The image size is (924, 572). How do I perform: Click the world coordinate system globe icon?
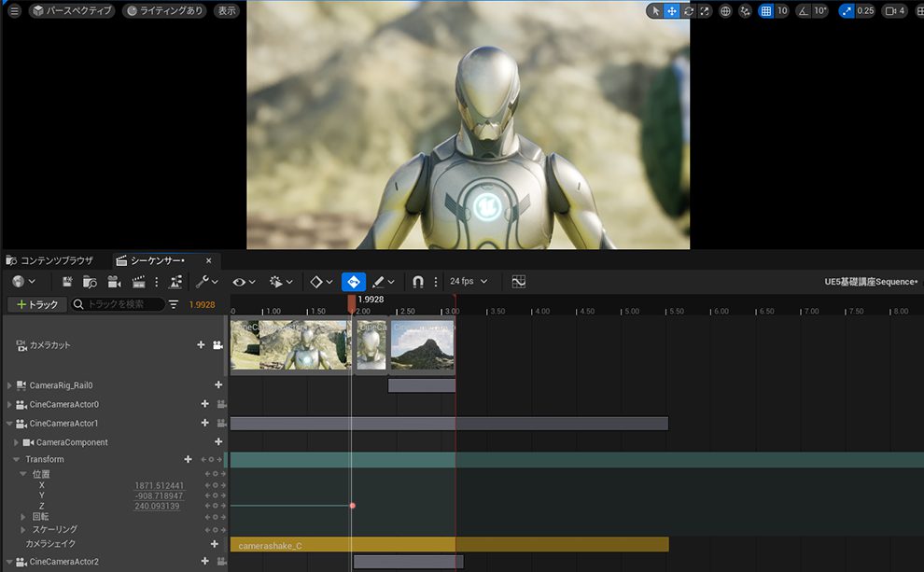725,11
